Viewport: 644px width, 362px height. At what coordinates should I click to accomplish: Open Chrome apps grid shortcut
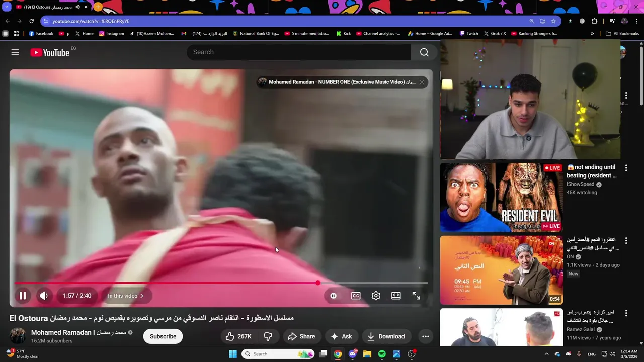(16, 34)
